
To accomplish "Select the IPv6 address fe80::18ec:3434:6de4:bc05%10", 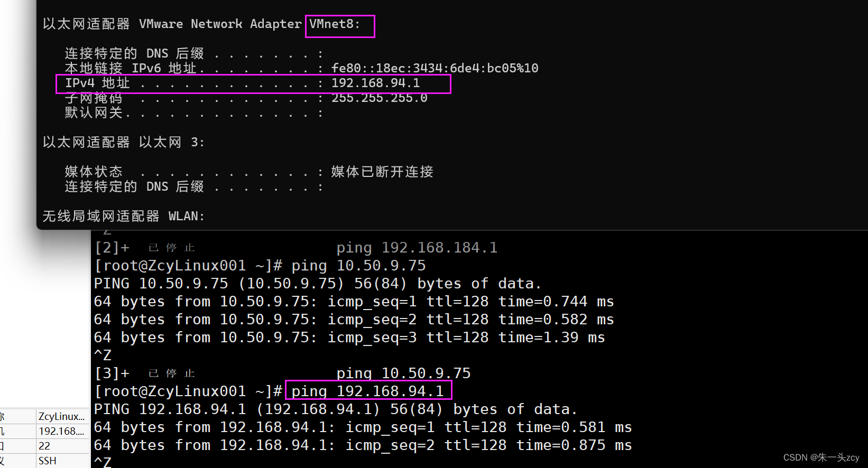I will (435, 68).
